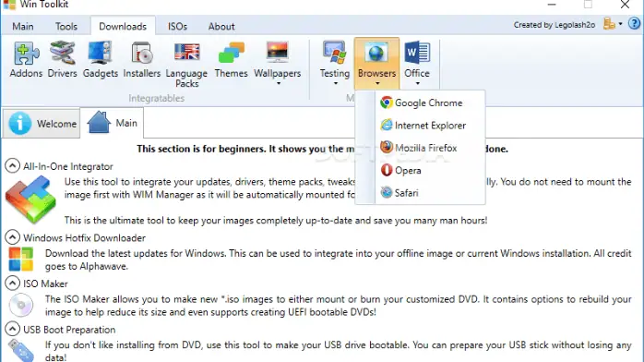Click the 'Windows Hotfix Downloader' heading text
Viewport: 644px width, 362px height.
84,238
